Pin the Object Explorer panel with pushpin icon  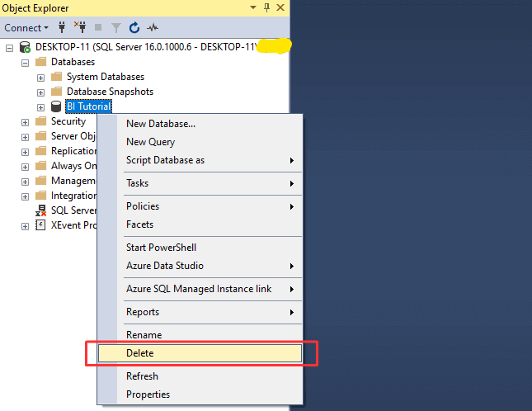point(266,7)
